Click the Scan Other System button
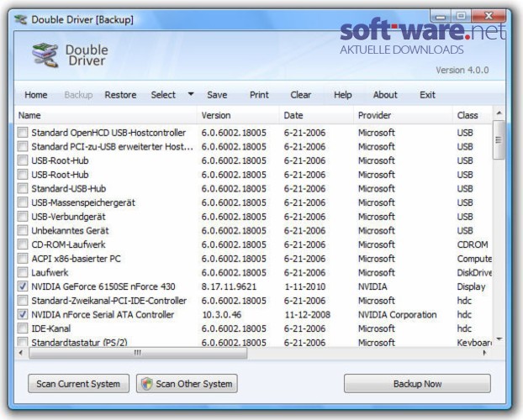Screen dimensions: 523x420 187,384
